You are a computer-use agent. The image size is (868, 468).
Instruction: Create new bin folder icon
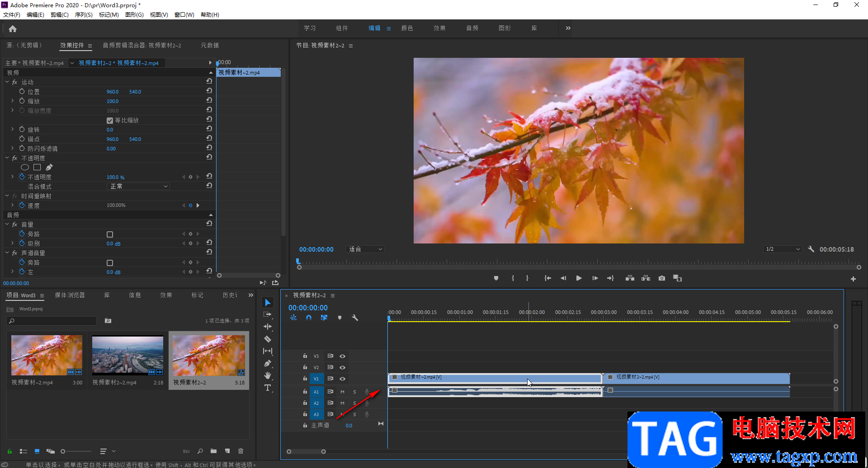[213, 451]
